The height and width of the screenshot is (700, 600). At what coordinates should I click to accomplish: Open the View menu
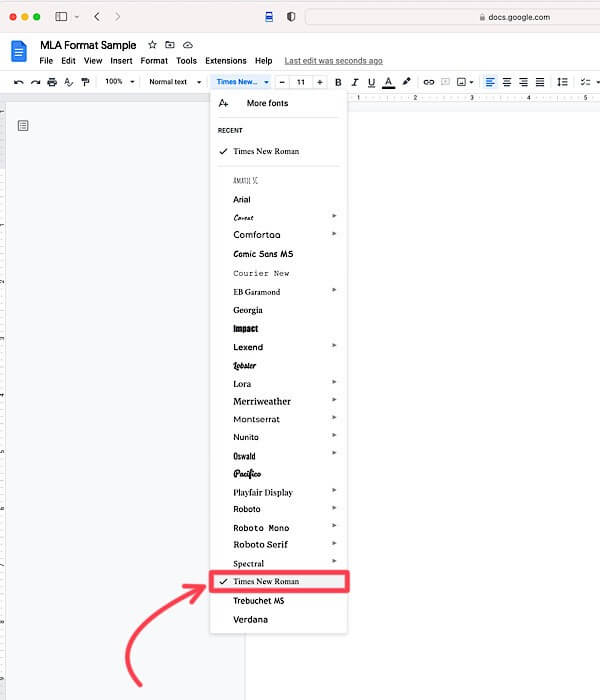pyautogui.click(x=93, y=61)
